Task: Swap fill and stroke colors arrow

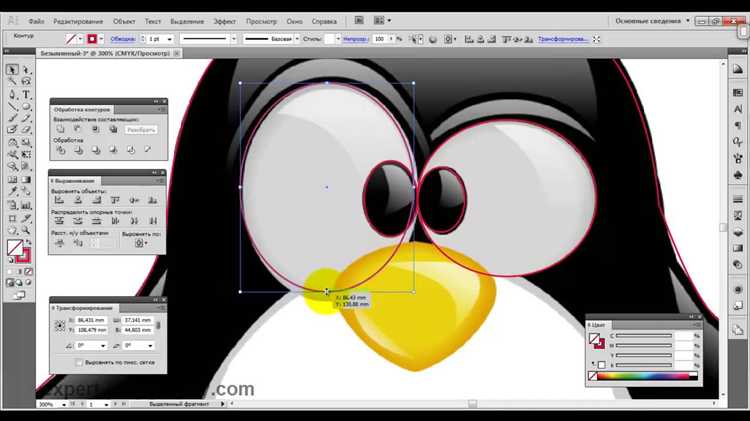Action: [x=29, y=243]
